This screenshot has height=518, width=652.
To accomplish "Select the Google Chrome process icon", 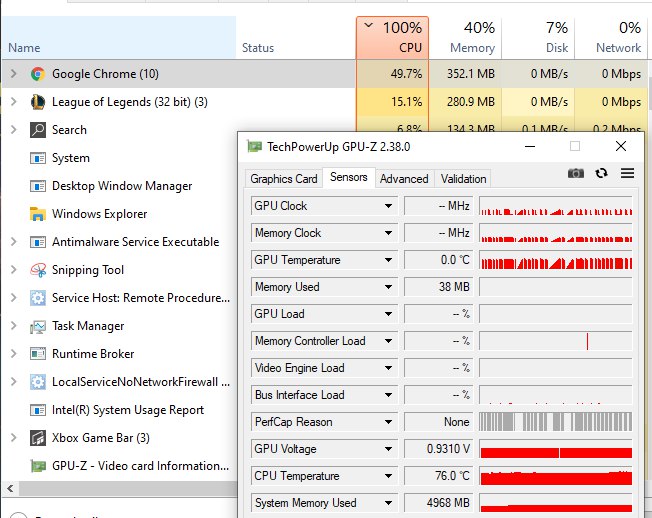I will (x=38, y=74).
